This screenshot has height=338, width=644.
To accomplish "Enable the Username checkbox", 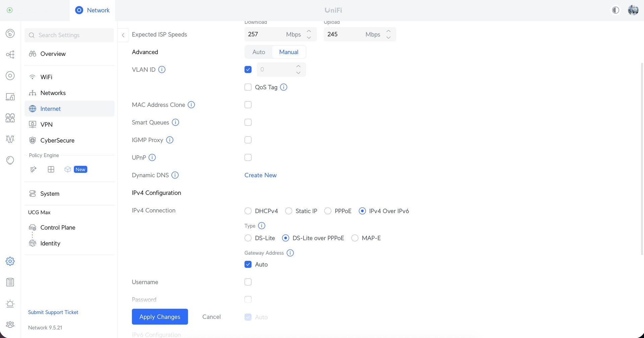I will tap(248, 282).
